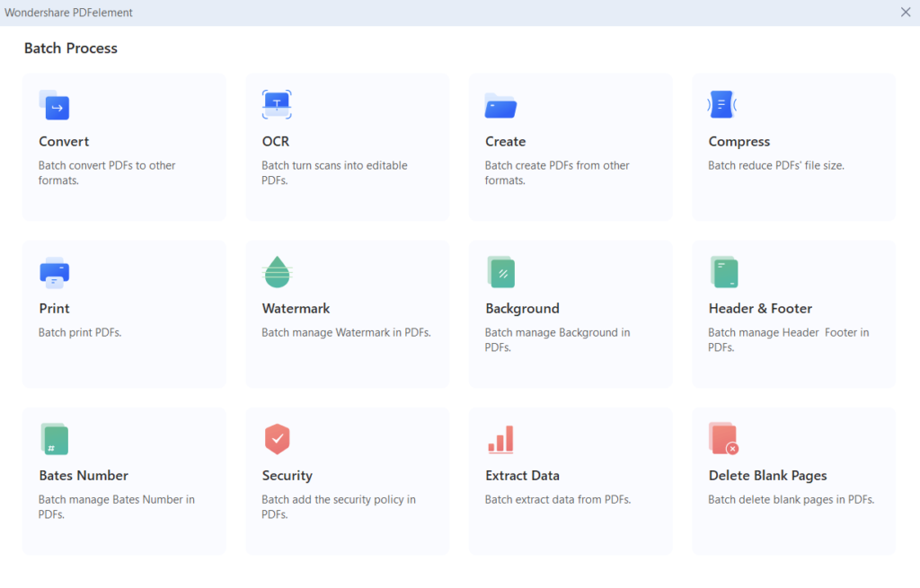
Task: Select the Create title label
Action: (505, 141)
